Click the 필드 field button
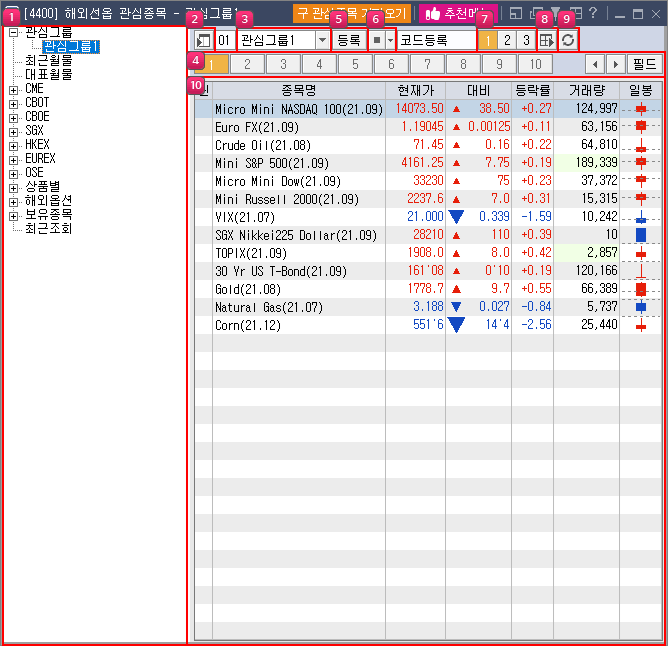Screen dimensions: 668x646 (645, 64)
